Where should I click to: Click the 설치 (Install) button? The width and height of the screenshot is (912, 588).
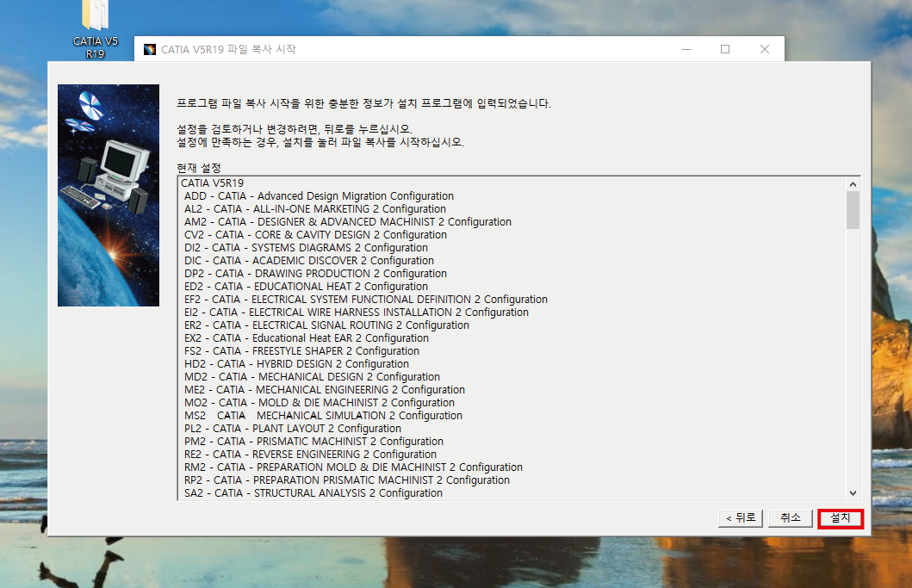840,518
